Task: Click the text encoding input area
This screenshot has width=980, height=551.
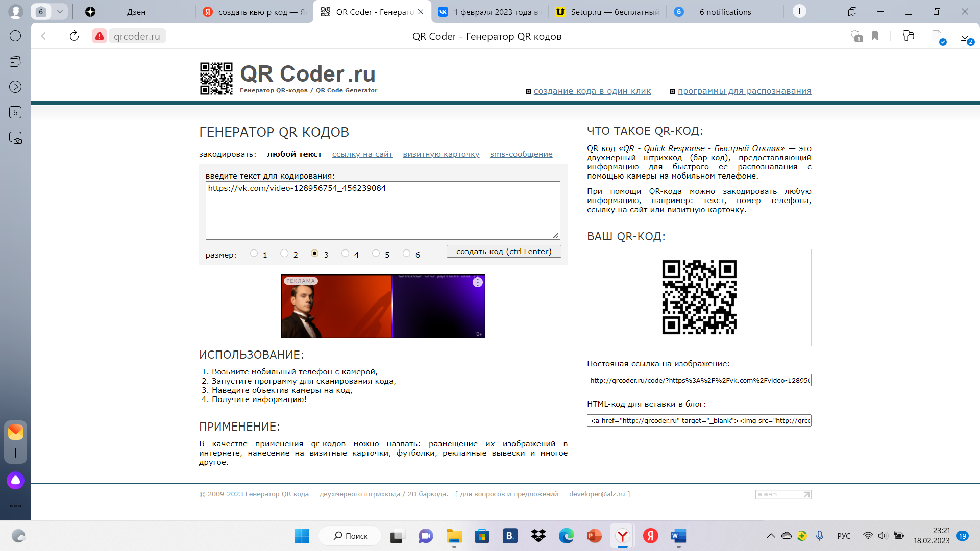Action: 383,210
